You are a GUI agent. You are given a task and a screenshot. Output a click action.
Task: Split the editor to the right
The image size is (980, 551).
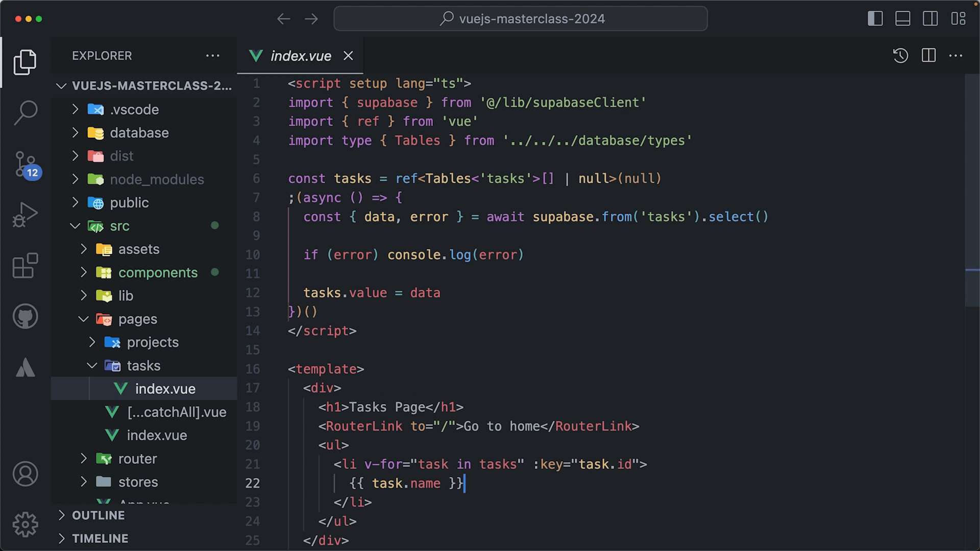pyautogui.click(x=928, y=56)
